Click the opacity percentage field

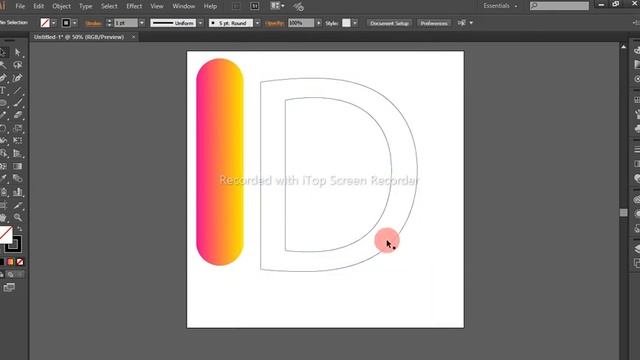point(301,23)
